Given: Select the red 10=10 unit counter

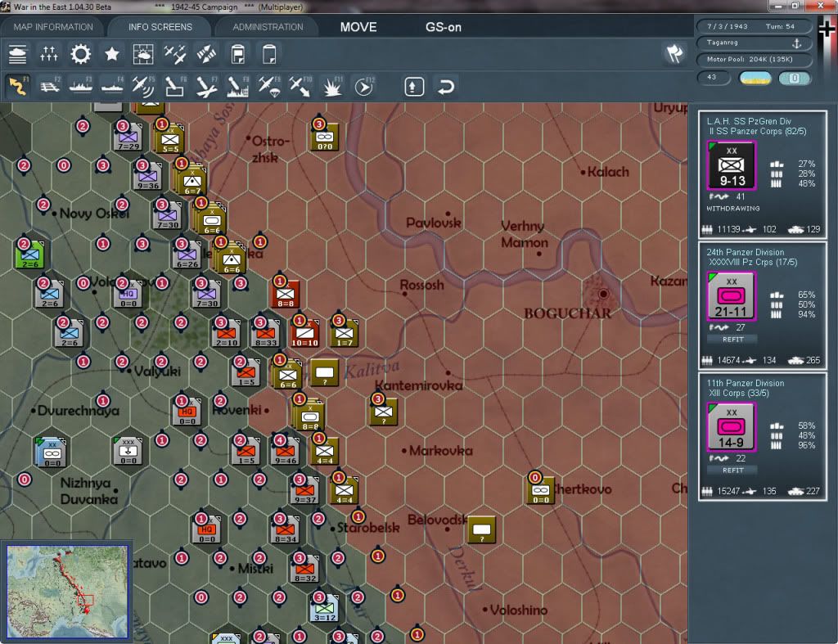Looking at the screenshot, I should pyautogui.click(x=305, y=334).
